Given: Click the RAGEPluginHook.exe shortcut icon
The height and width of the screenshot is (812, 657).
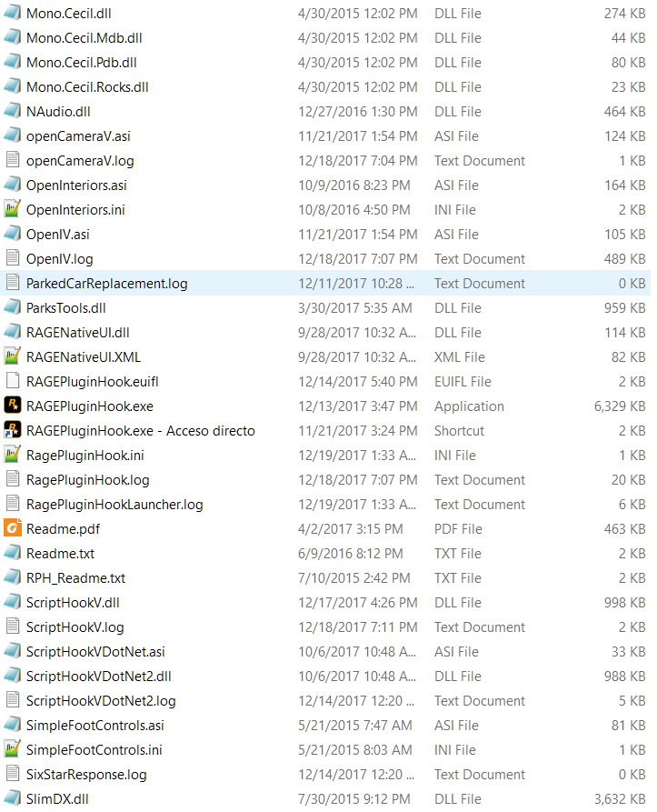Looking at the screenshot, I should [13, 430].
